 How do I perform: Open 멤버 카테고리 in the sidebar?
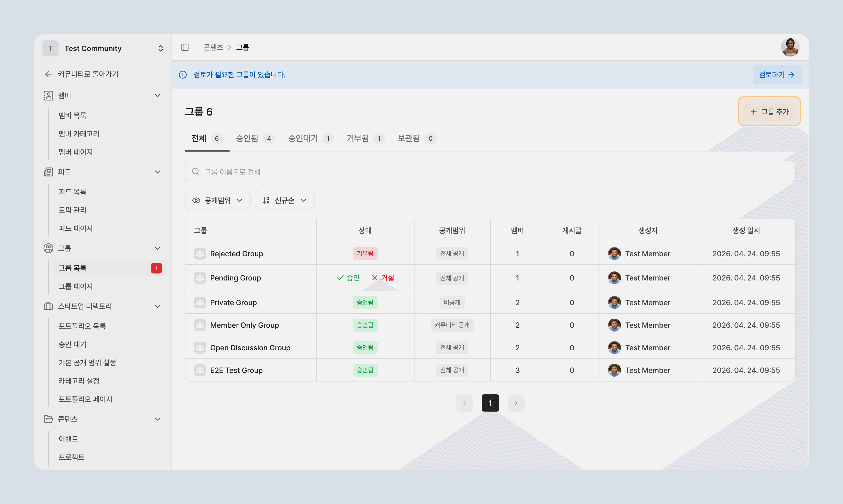click(79, 134)
